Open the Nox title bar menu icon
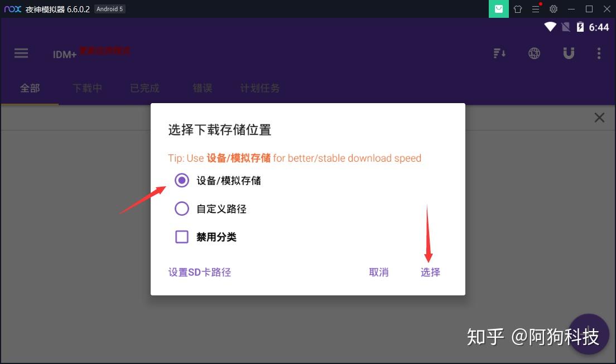This screenshot has width=616, height=364. pos(536,8)
